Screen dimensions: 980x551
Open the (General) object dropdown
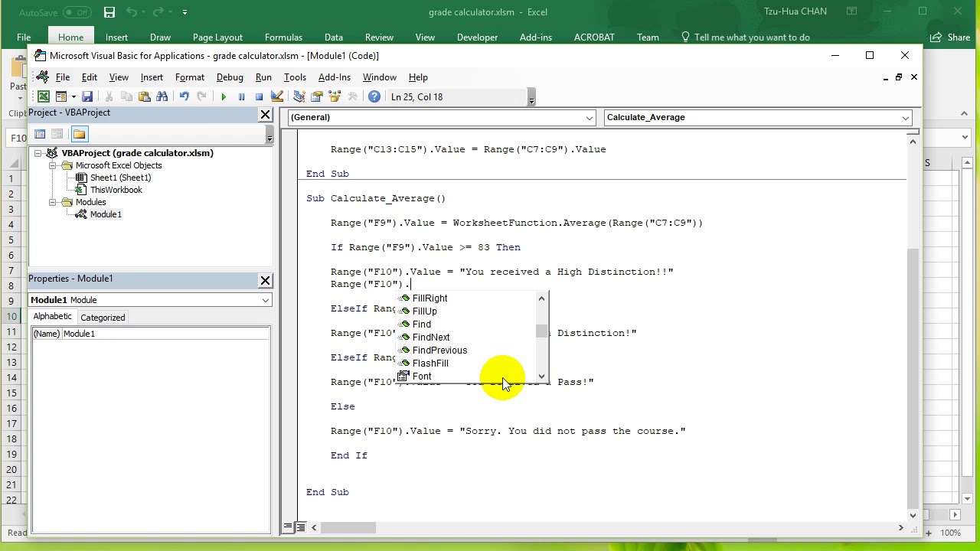pos(590,118)
